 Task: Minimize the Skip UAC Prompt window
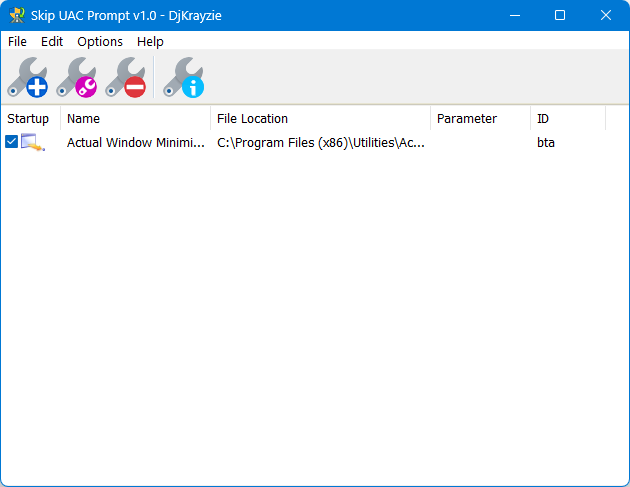(515, 15)
